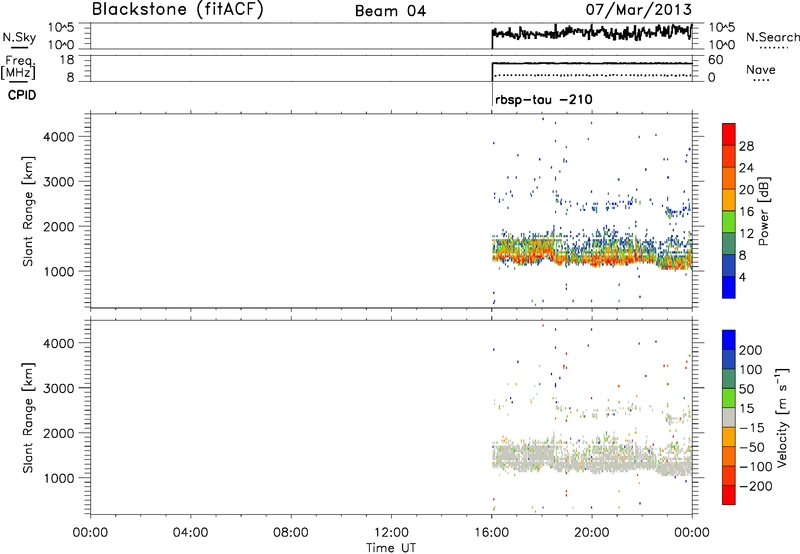Select the "200" velocity color bar label

coord(751,350)
